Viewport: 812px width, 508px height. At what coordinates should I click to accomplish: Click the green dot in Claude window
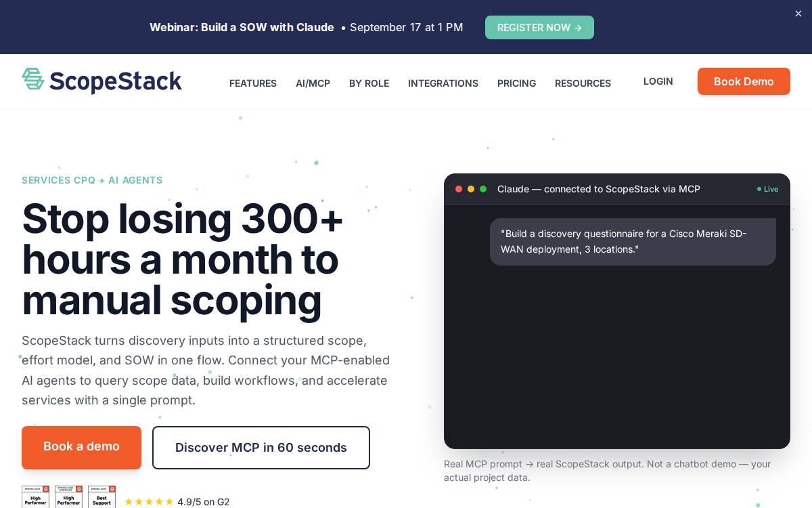(x=483, y=189)
